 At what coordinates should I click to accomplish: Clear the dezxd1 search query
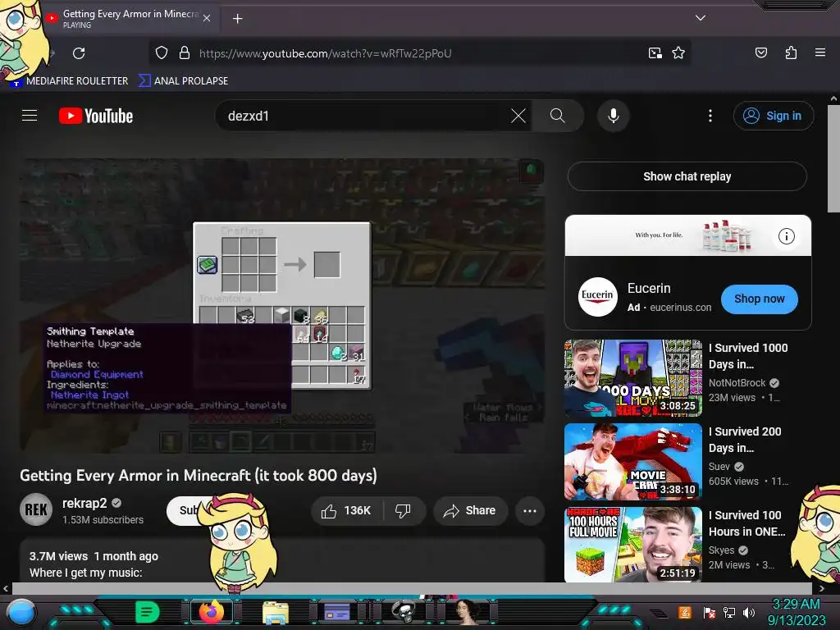tap(518, 116)
